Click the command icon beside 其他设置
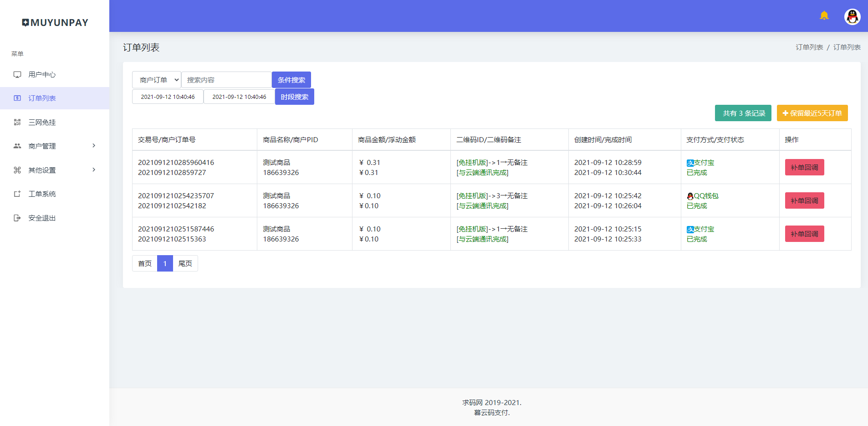Screen dimensions: 868x426 17,170
